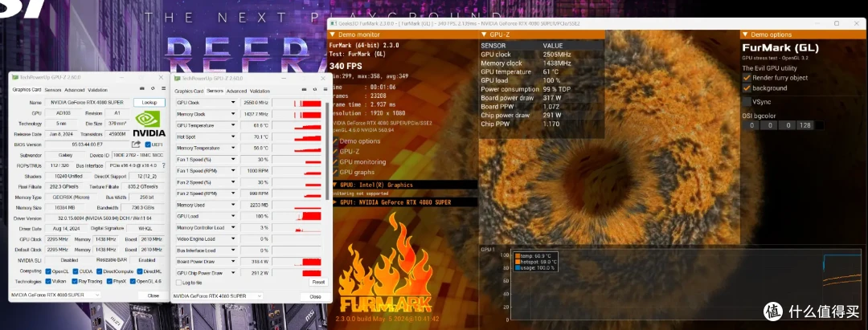
Task: Open the GPU Temperature sensor dropdown arrow
Action: (x=233, y=125)
